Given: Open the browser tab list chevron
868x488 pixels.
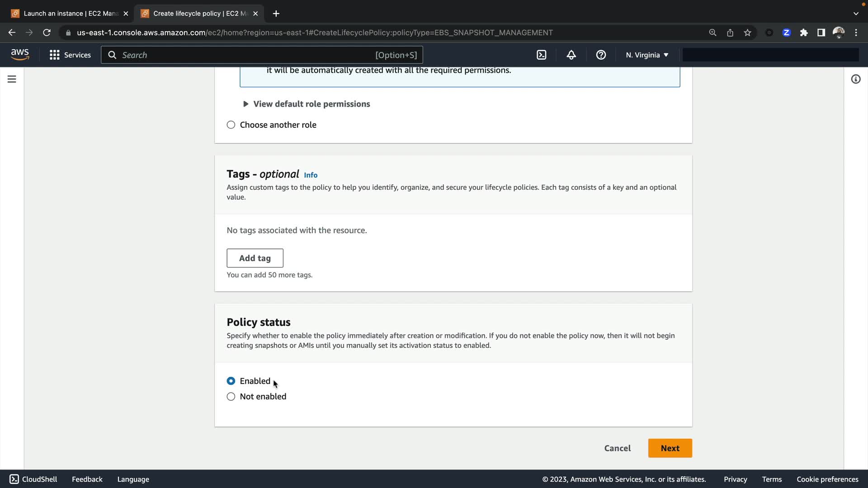Looking at the screenshot, I should [855, 14].
